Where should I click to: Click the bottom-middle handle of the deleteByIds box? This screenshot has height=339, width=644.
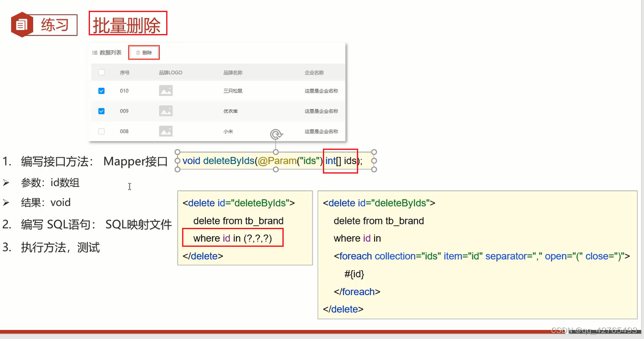pos(276,169)
